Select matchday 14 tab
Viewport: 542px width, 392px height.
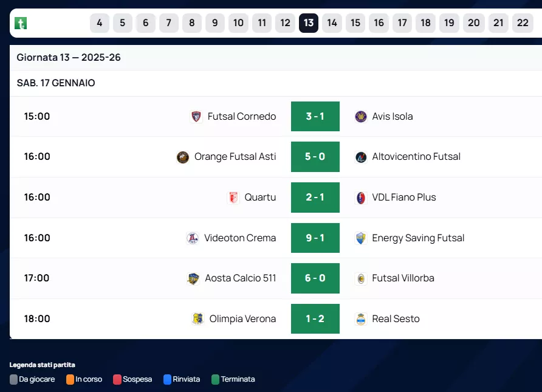click(x=332, y=23)
